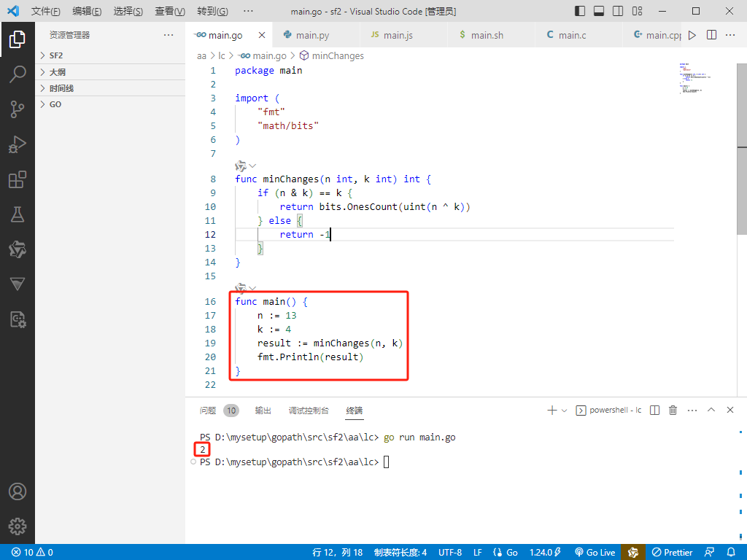Open terminal launch profile dropdown arrow
This screenshot has width=747, height=560.
[565, 410]
